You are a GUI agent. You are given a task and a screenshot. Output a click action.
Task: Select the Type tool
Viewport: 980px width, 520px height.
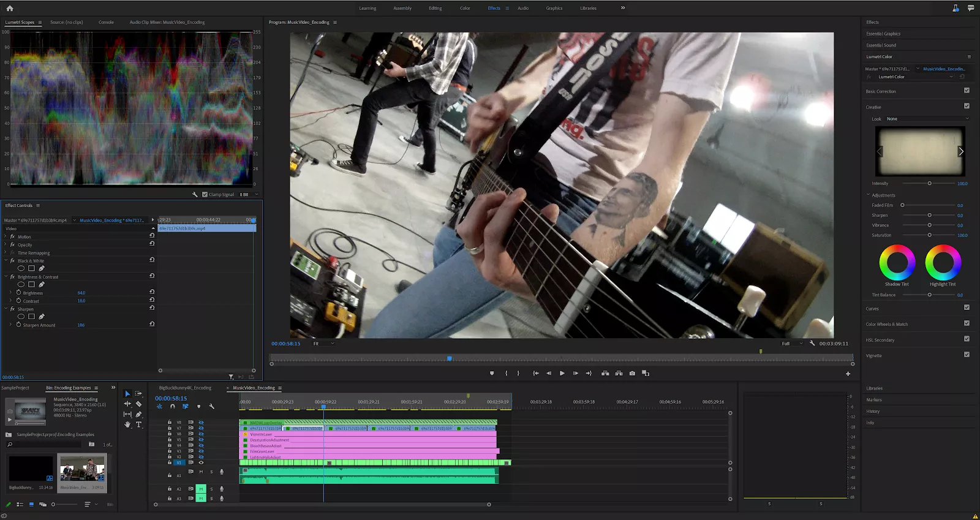click(x=139, y=424)
